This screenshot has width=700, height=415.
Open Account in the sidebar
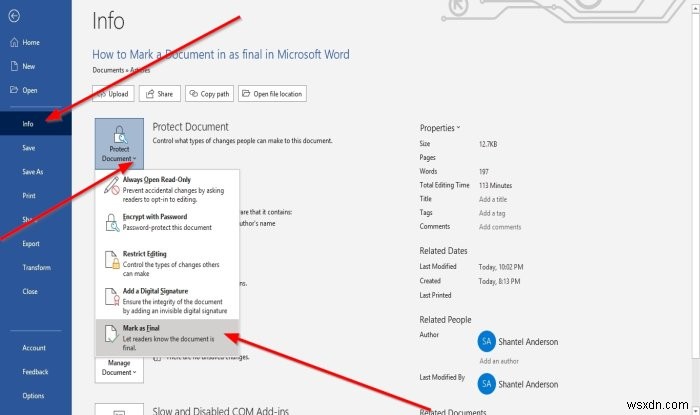click(x=36, y=348)
